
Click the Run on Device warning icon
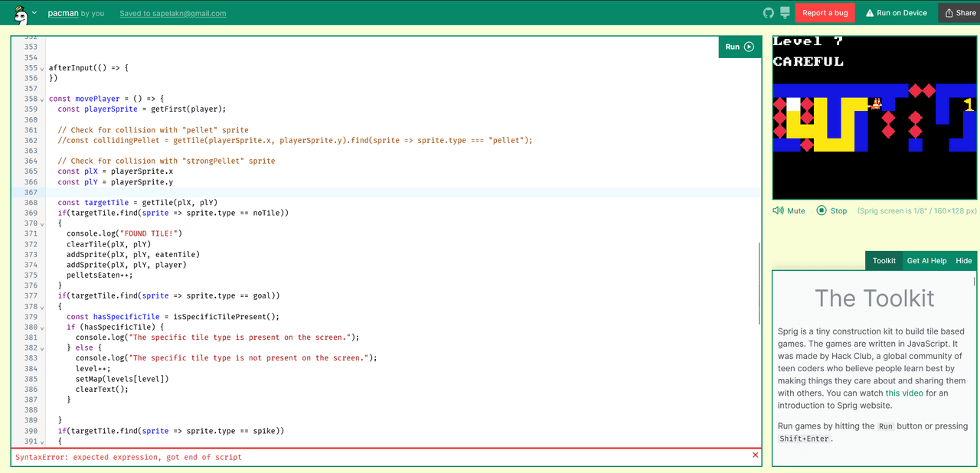pos(870,13)
